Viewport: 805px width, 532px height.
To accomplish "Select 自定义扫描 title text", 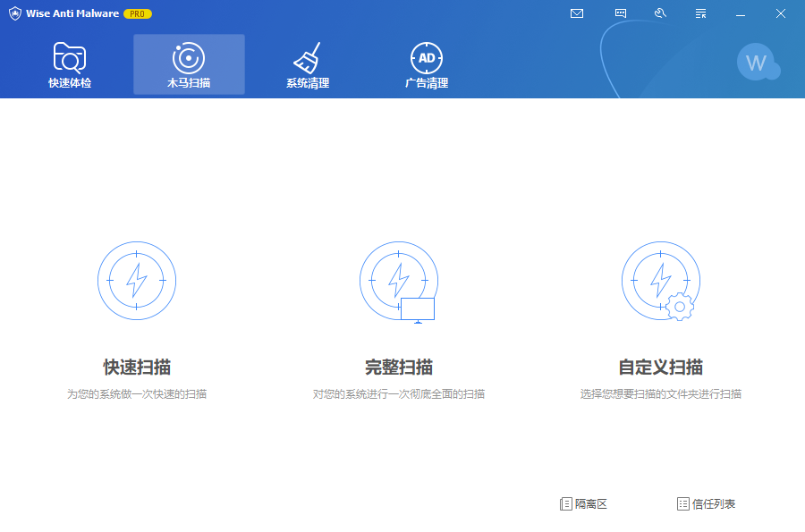I will click(661, 367).
